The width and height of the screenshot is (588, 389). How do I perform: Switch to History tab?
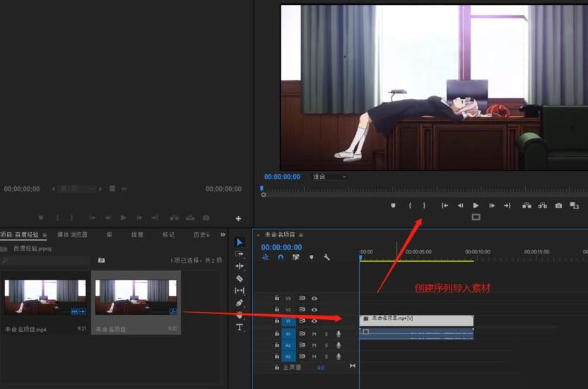tap(201, 234)
